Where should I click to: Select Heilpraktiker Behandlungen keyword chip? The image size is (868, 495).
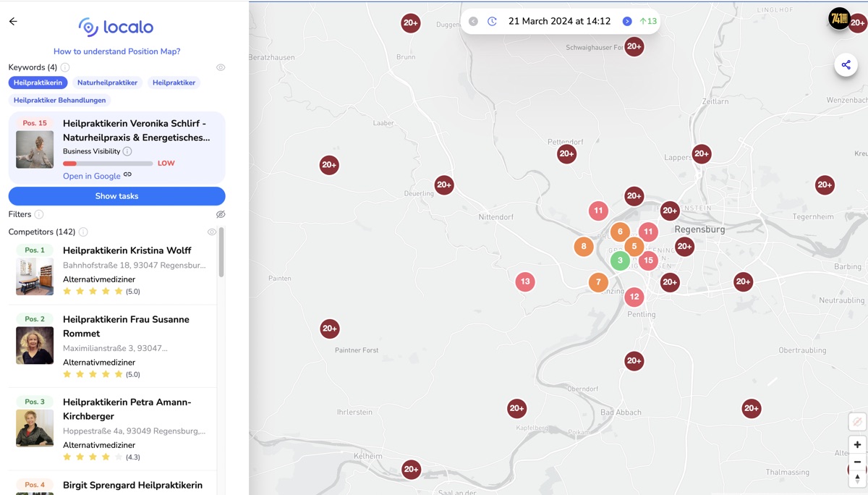(59, 100)
